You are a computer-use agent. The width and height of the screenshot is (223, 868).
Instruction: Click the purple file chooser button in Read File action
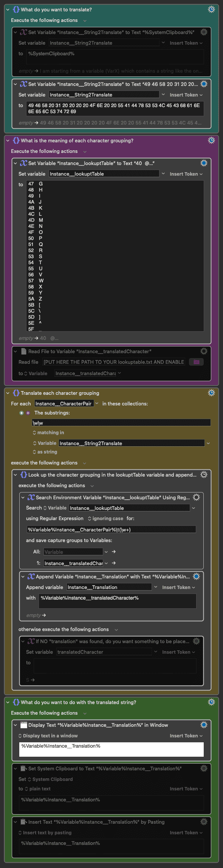196,362
